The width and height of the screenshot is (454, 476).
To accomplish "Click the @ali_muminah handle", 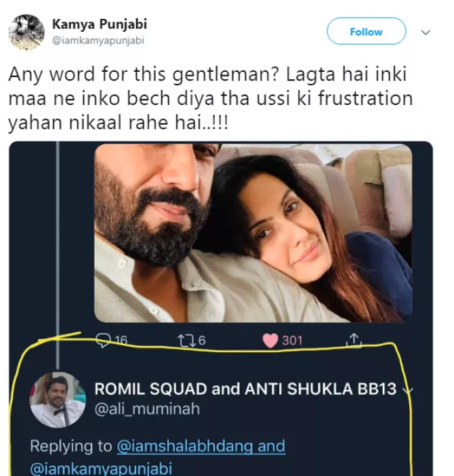I will point(146,409).
